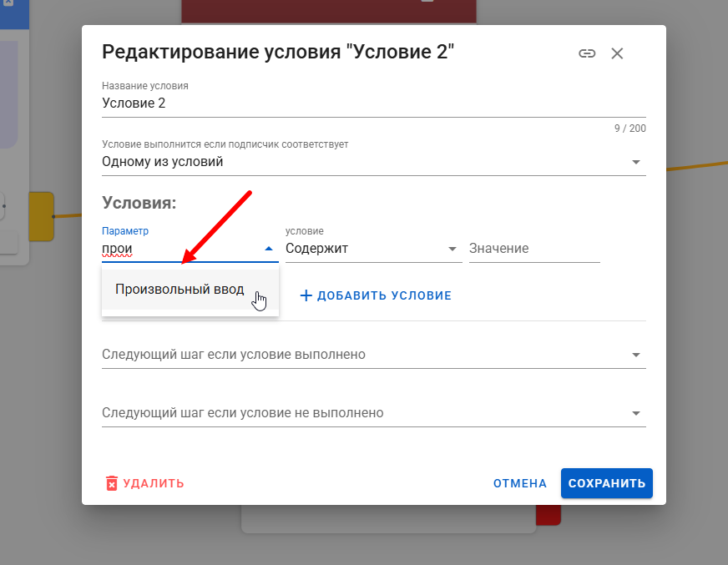Click into the Параметр field containing "прои"

coord(175,249)
